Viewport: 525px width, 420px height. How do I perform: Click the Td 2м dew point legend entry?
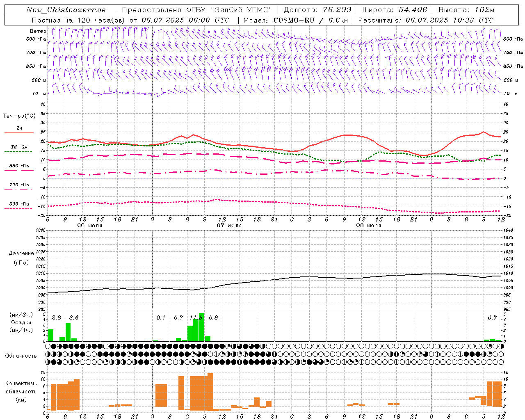pyautogui.click(x=19, y=147)
